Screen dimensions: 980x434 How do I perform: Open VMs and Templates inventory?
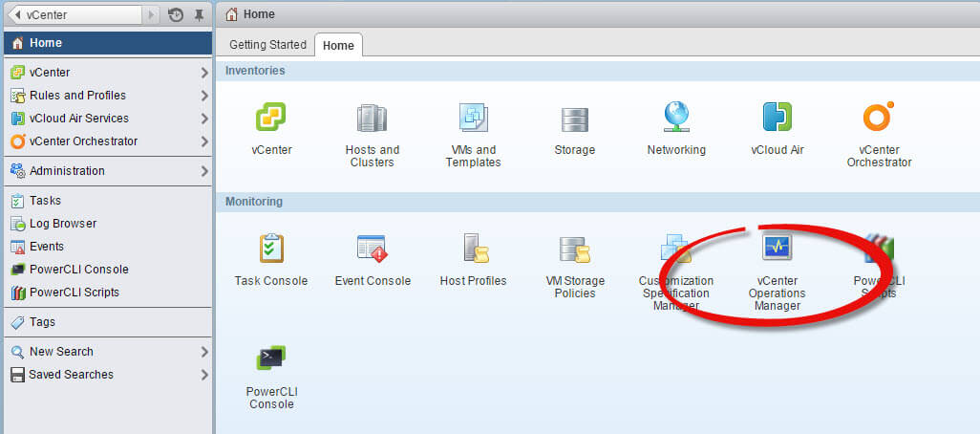click(x=473, y=117)
